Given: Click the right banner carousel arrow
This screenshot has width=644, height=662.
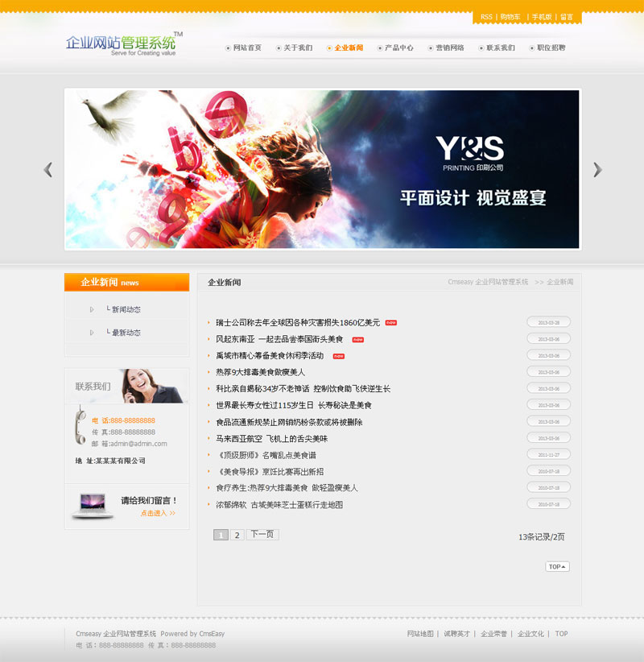Looking at the screenshot, I should click(x=597, y=169).
